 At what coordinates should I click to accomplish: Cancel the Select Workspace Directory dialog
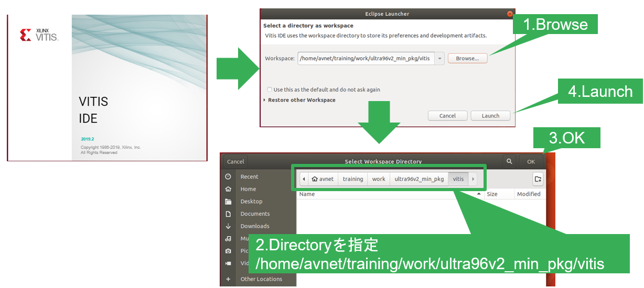[x=235, y=162]
